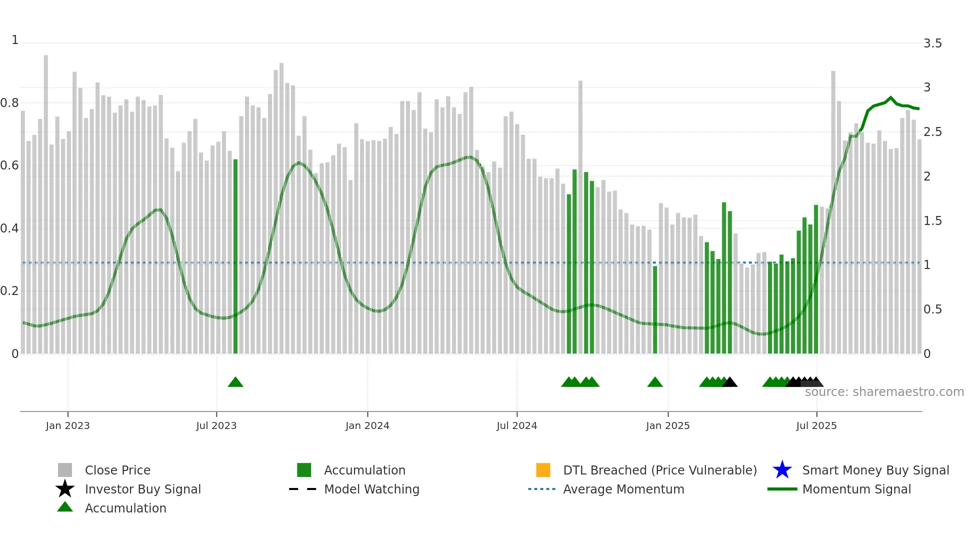980x551 pixels.
Task: Click the black Investor Buy Signal star
Action: (65, 489)
